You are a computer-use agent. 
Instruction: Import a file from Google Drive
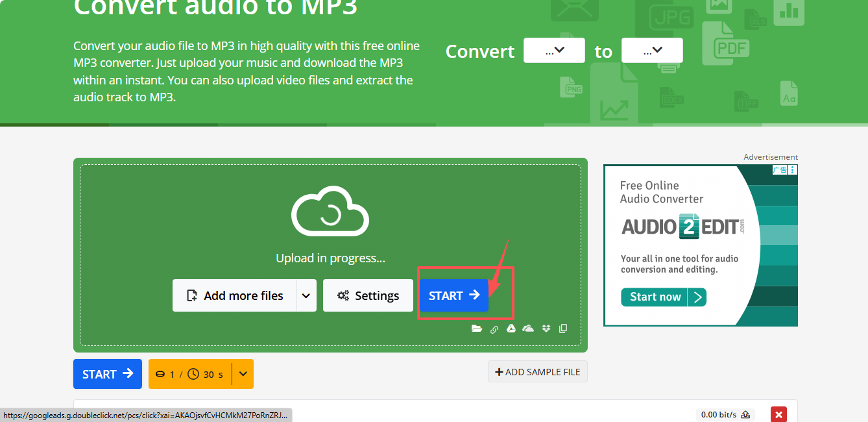(511, 329)
